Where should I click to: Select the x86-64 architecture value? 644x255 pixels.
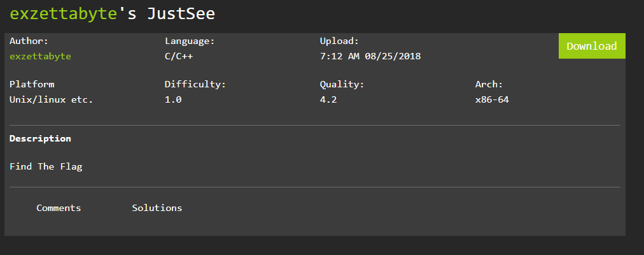tap(492, 99)
